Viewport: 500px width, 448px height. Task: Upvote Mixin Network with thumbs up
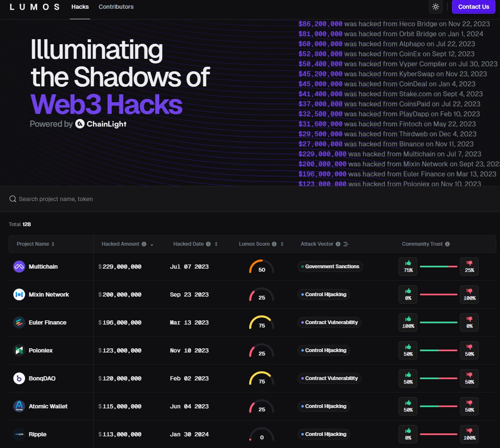click(x=408, y=295)
